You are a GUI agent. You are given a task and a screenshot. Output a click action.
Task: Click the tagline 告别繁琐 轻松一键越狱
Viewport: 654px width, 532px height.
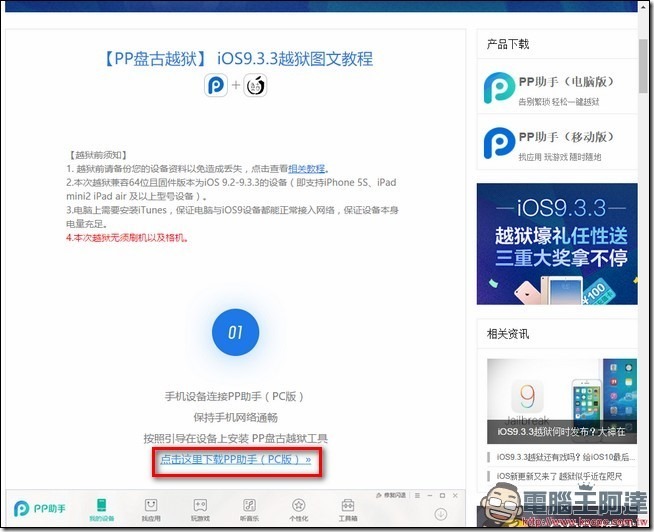tap(559, 101)
